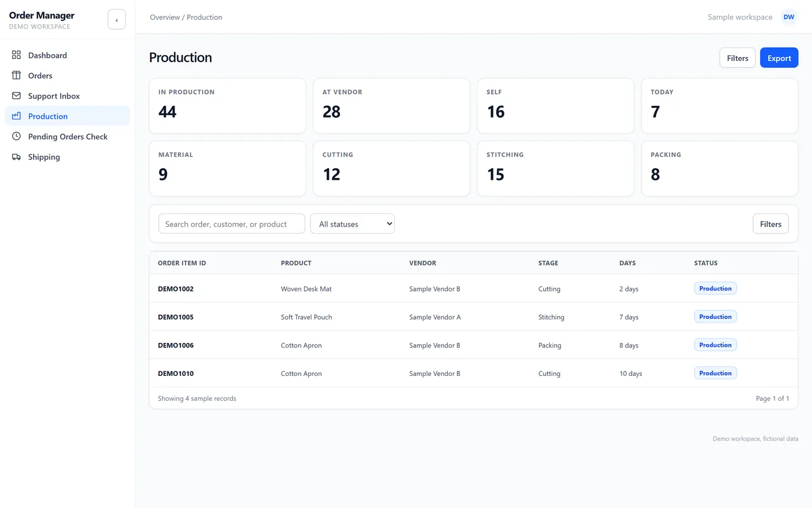
Task: Click Woven Desk Mat product cell
Action: pyautogui.click(x=306, y=289)
